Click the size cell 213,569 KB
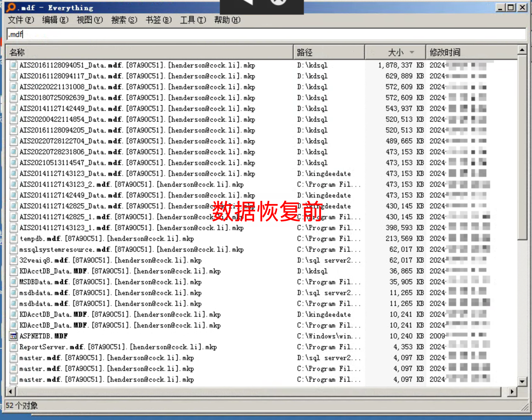 point(405,239)
